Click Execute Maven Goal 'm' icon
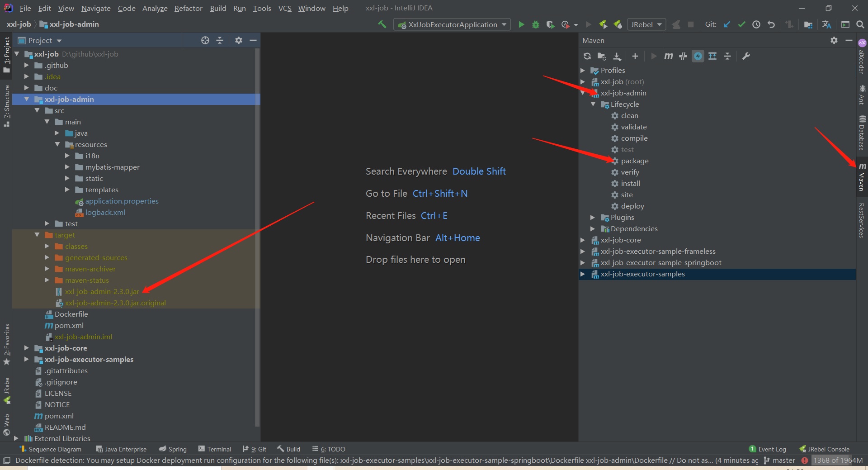Image resolution: width=868 pixels, height=470 pixels. click(x=669, y=56)
